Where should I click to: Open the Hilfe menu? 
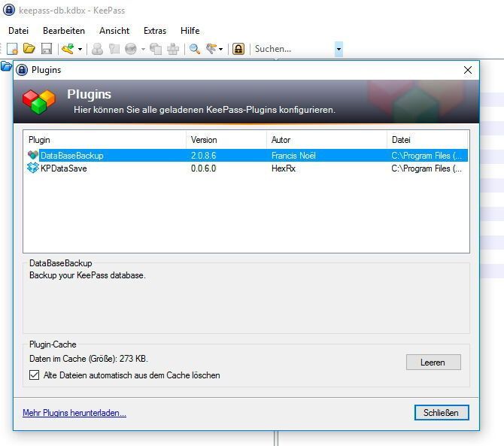coord(190,31)
